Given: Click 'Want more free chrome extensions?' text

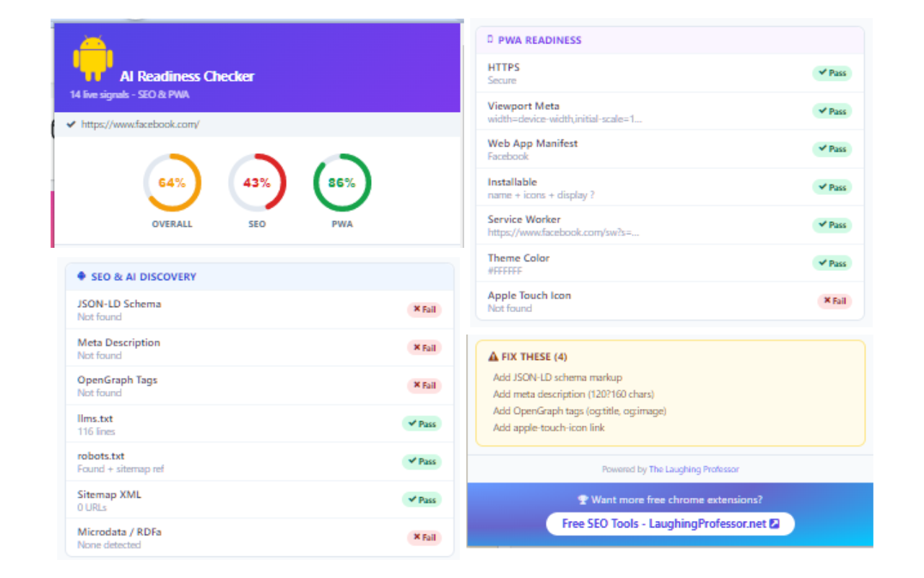Looking at the screenshot, I should [676, 500].
